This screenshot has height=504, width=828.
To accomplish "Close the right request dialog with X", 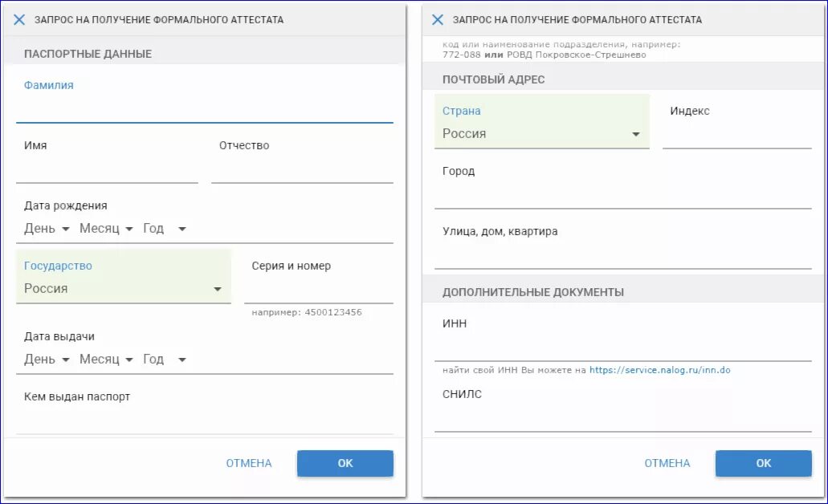I will [x=438, y=19].
